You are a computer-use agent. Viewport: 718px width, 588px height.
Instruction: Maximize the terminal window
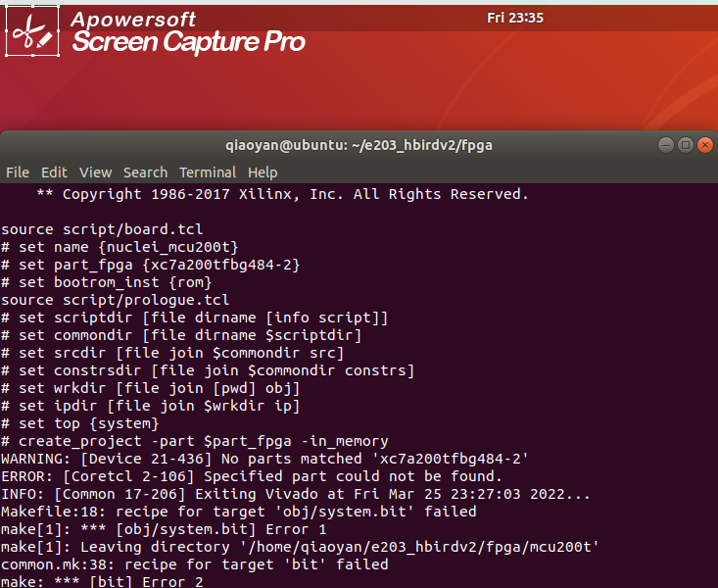click(x=686, y=145)
